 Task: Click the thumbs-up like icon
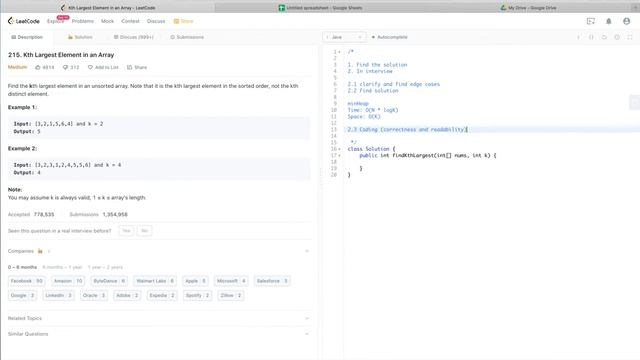pyautogui.click(x=38, y=67)
